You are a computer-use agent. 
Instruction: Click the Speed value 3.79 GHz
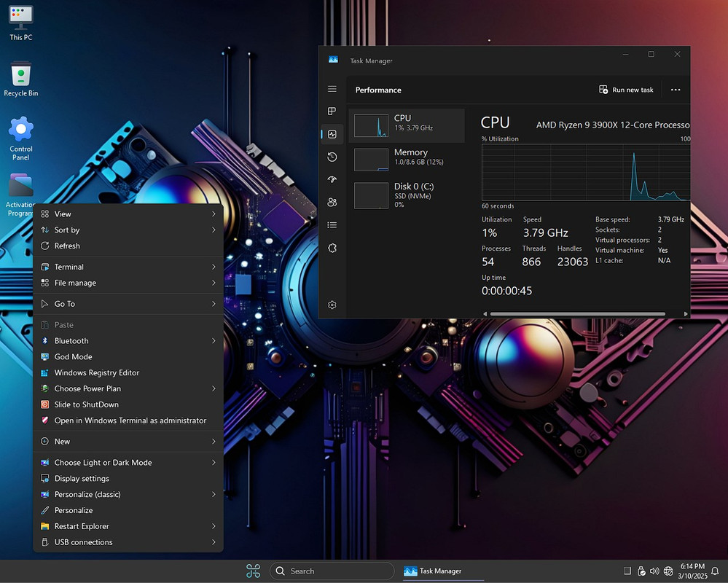pyautogui.click(x=546, y=232)
